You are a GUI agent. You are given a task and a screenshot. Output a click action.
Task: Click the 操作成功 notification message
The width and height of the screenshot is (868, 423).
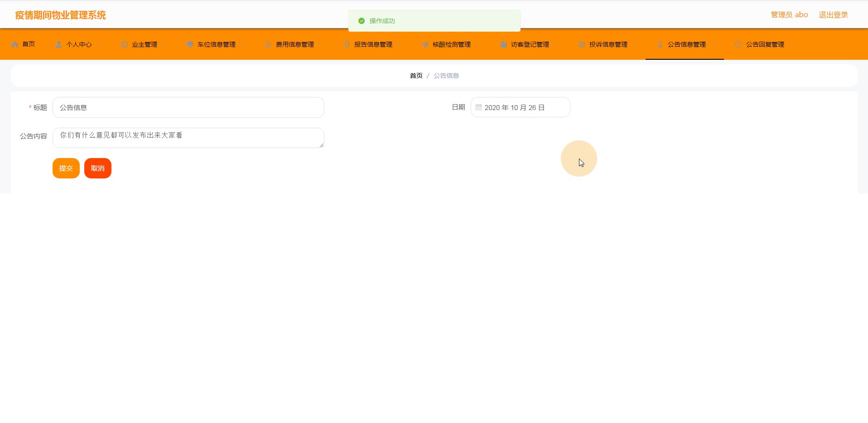[x=382, y=21]
